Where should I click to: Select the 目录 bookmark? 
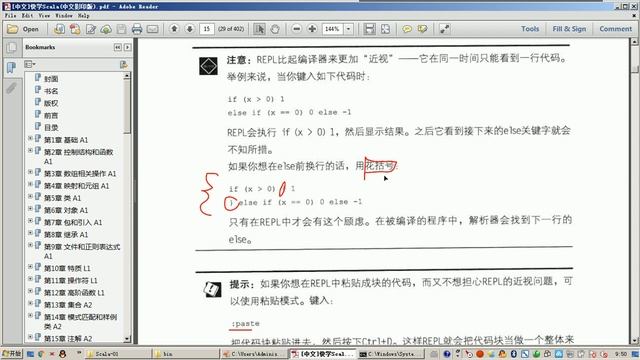pyautogui.click(x=51, y=128)
